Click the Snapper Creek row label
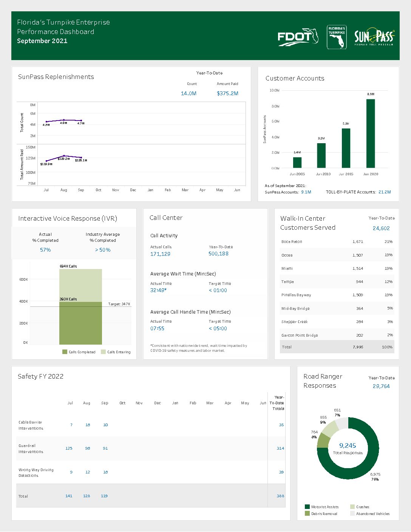Viewport: 411px width, 532px height. (294, 322)
